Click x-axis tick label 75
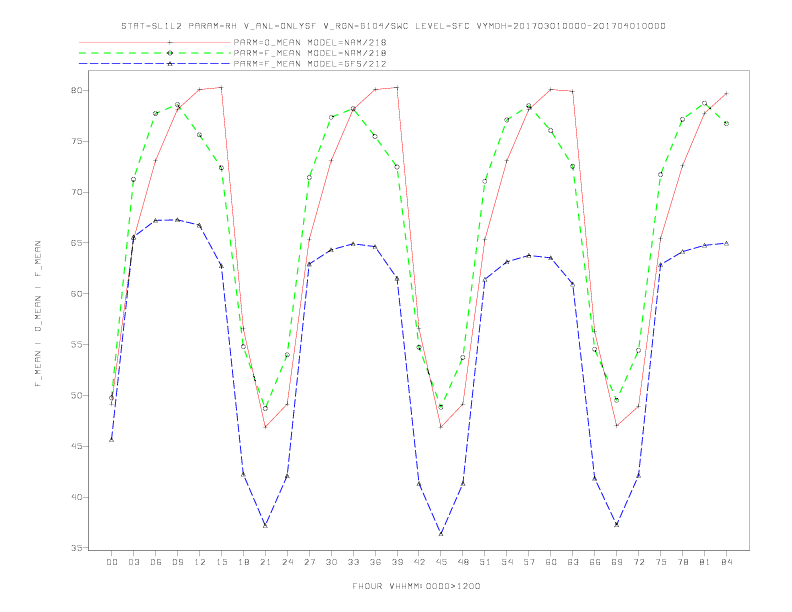The height and width of the screenshot is (612, 792). pos(661,562)
